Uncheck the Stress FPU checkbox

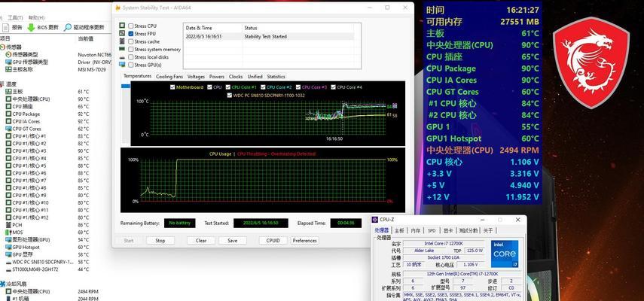click(130, 34)
